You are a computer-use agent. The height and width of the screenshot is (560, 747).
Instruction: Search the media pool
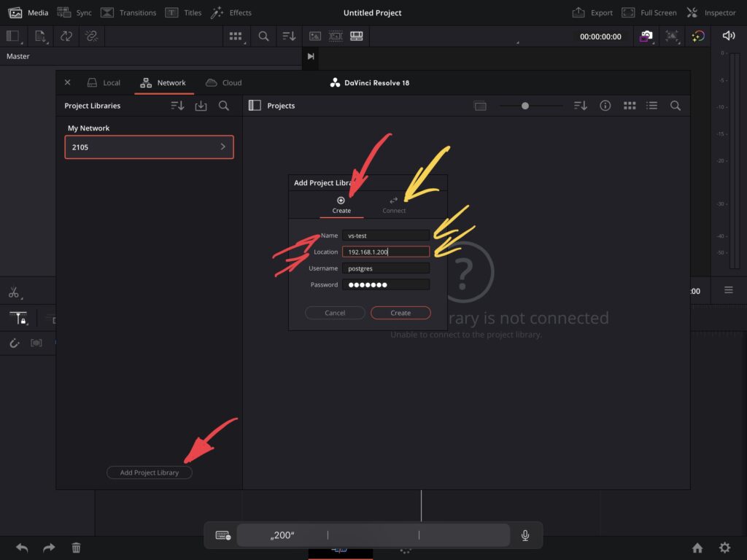click(x=263, y=36)
